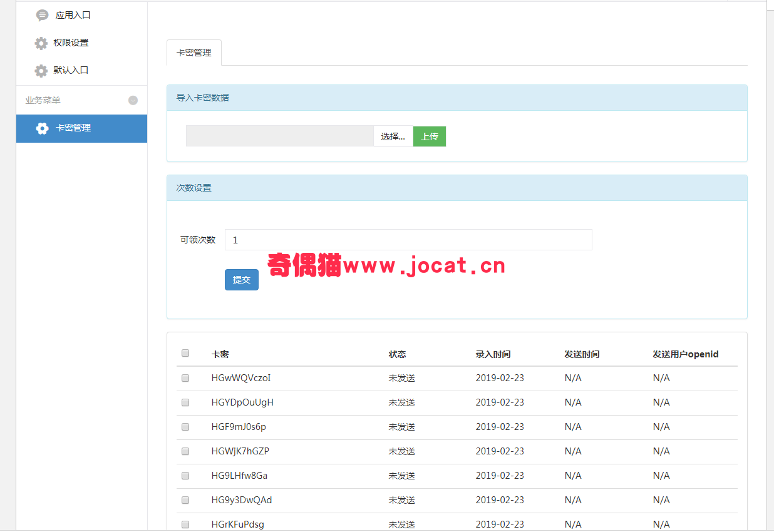The width and height of the screenshot is (774, 532).
Task: Click the 选择... file browse button
Action: click(x=393, y=136)
